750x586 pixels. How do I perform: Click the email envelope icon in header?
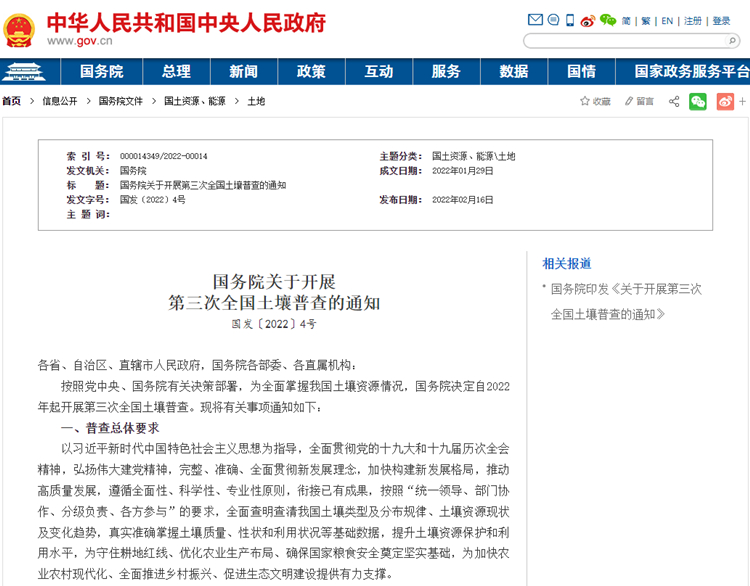tap(535, 20)
